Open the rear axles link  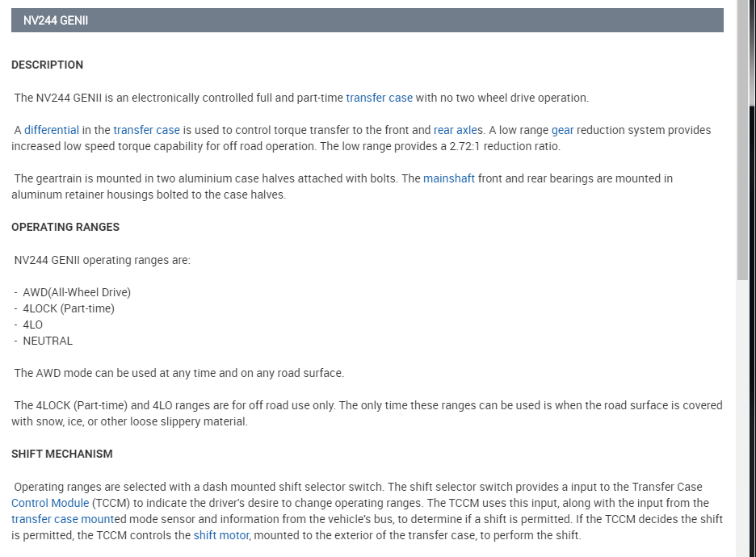[458, 130]
